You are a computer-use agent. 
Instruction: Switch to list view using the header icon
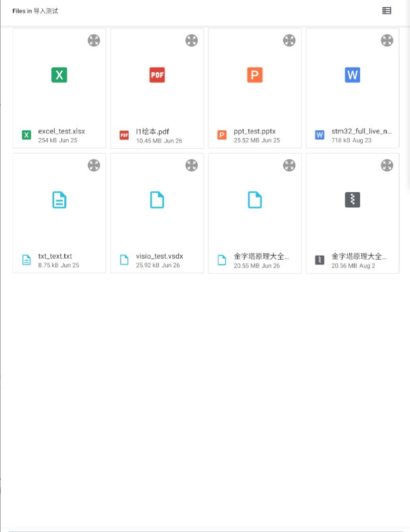[387, 10]
